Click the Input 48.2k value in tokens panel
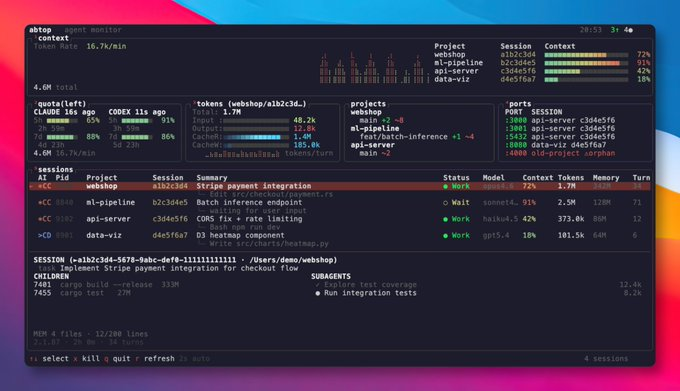 (304, 121)
